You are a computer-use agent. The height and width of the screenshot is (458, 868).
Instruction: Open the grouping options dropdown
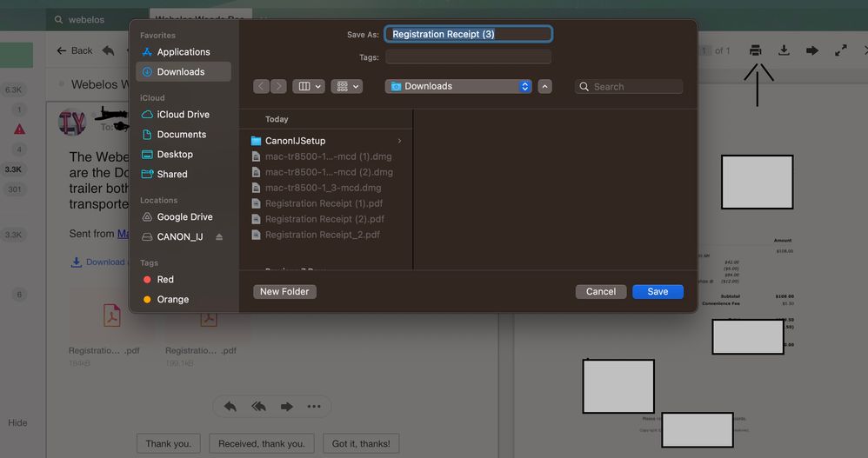346,87
